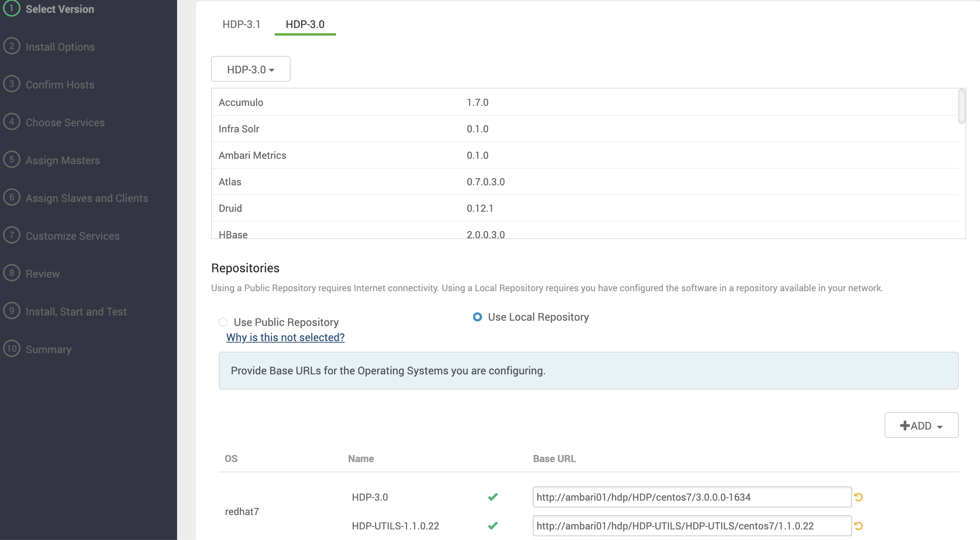
Task: Click step 10 circle for Summary
Action: tap(11, 349)
